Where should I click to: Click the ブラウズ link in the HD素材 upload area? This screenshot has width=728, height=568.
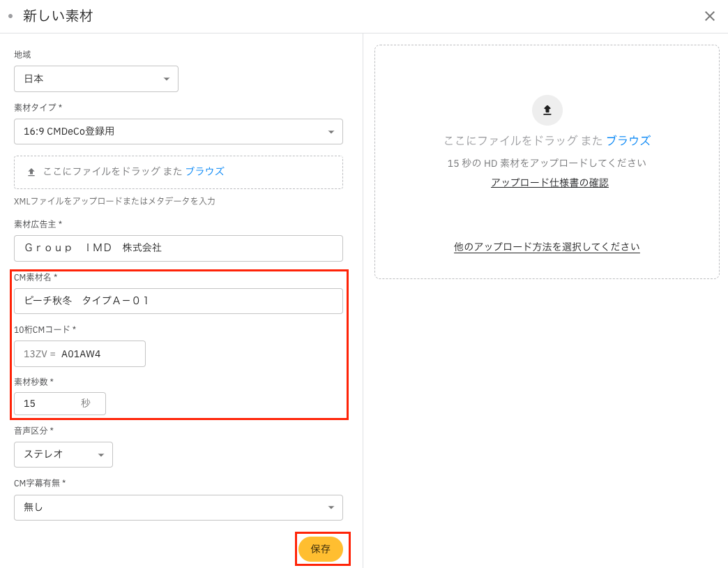[x=628, y=140]
